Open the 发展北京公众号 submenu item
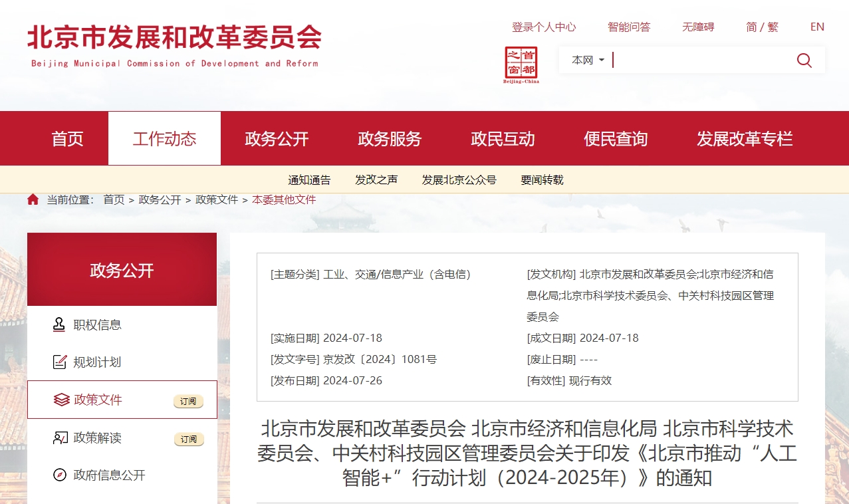 pyautogui.click(x=459, y=180)
